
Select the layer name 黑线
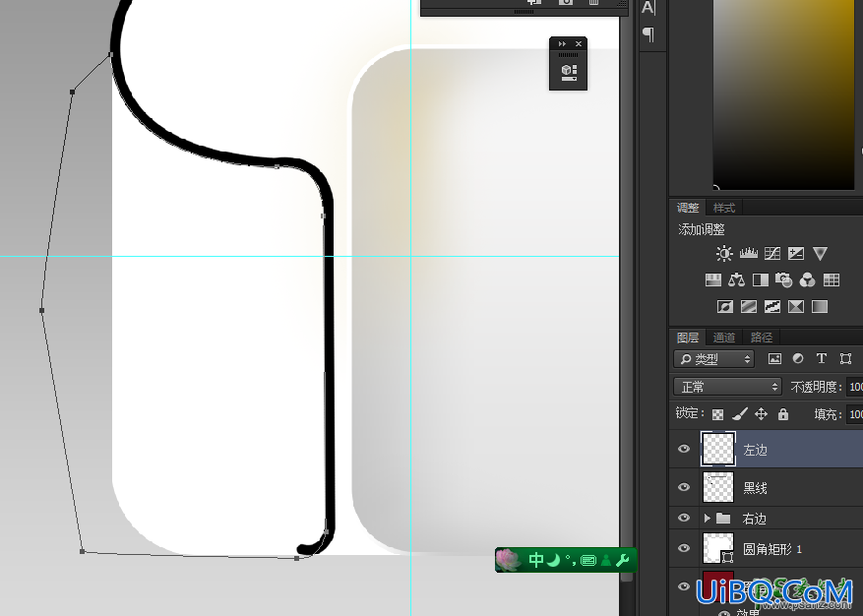(755, 488)
